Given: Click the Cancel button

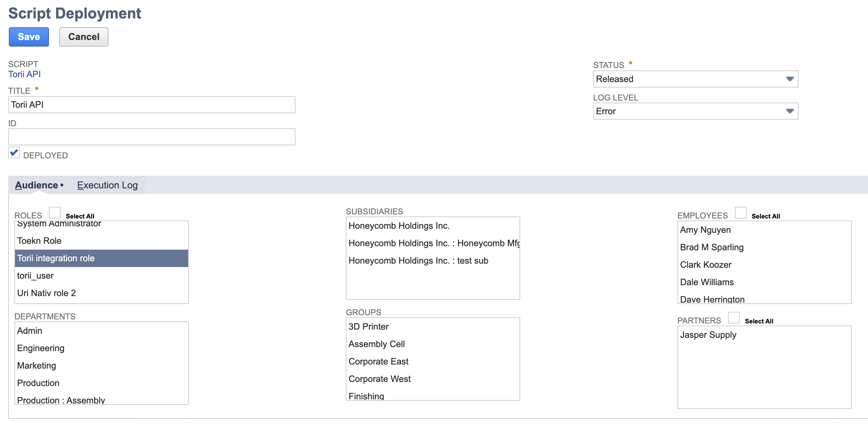Looking at the screenshot, I should (84, 37).
